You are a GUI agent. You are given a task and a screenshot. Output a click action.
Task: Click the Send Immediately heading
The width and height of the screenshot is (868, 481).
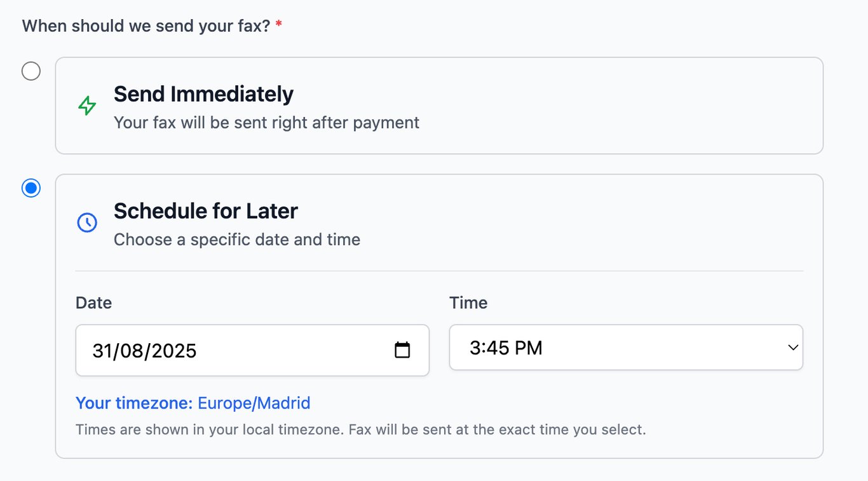(x=203, y=94)
